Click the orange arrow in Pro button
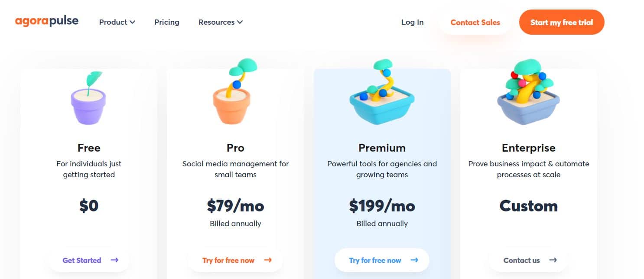Viewport: 644px width, 279px height. pyautogui.click(x=268, y=260)
